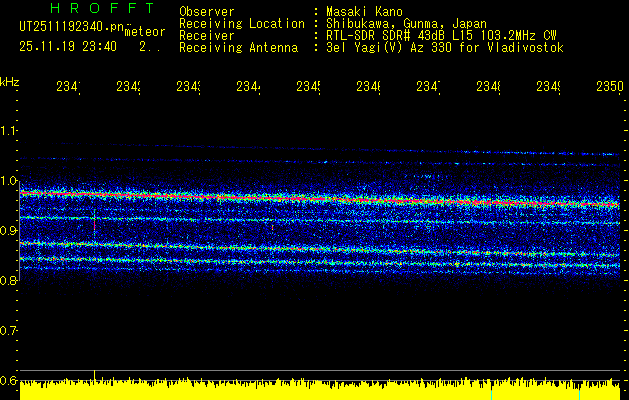
Task: Click the 0.7 kHz frequency tick
Action: pyautogui.click(x=9, y=330)
